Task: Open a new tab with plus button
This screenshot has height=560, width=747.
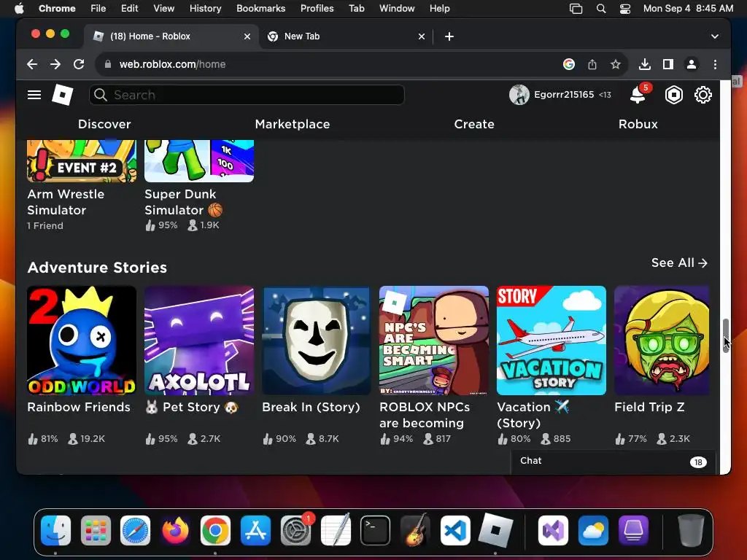Action: click(449, 36)
